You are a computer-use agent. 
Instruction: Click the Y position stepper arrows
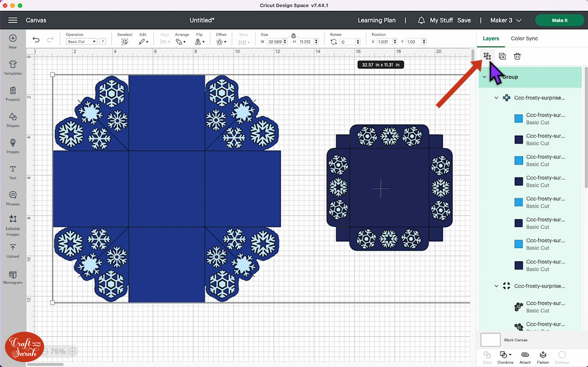424,42
